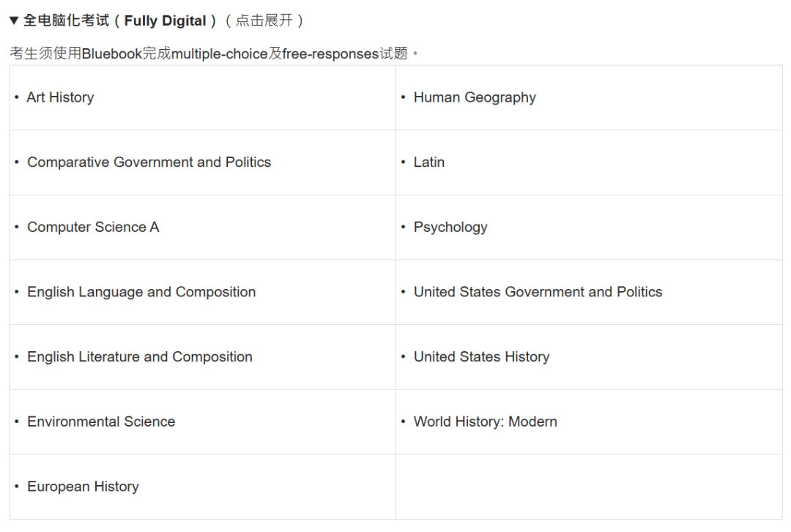
Task: Click Human Geography entry
Action: pyautogui.click(x=475, y=97)
